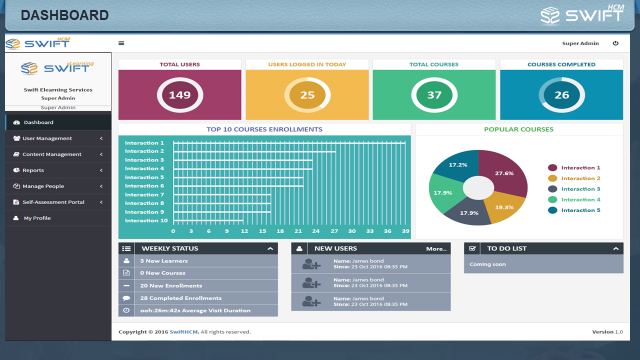Image resolution: width=640 pixels, height=360 pixels.
Task: Open the My Profile menu item
Action: [x=58, y=218]
